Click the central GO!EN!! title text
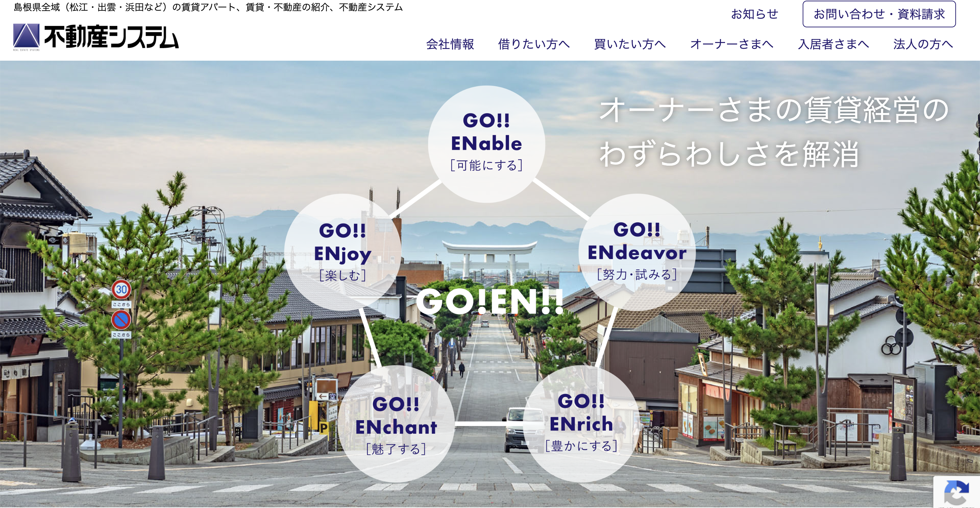 (x=490, y=301)
